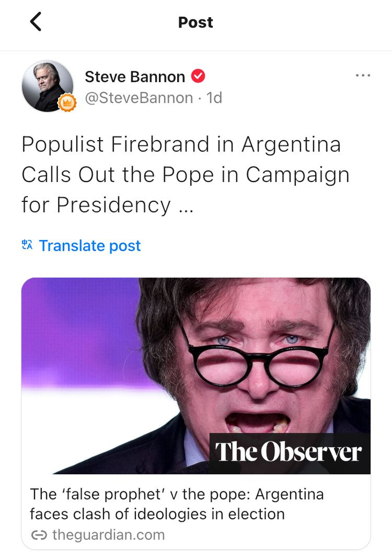Screen dimensions: 392x558
Task: Tap the back arrow in the header
Action: (35, 22)
